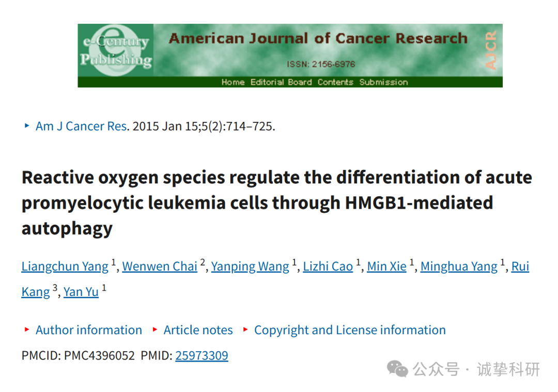Open author Minghua Yang link
Viewport: 558px width, 392px height.
459,266
